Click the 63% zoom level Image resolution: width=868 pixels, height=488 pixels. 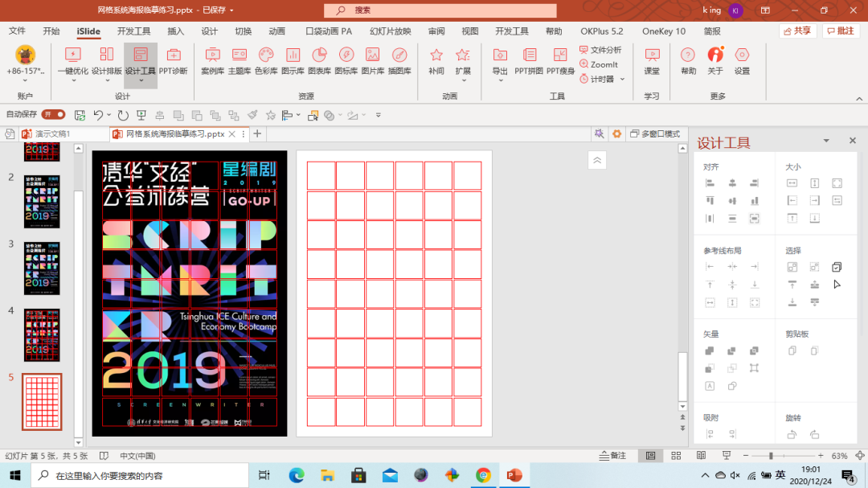(x=839, y=456)
